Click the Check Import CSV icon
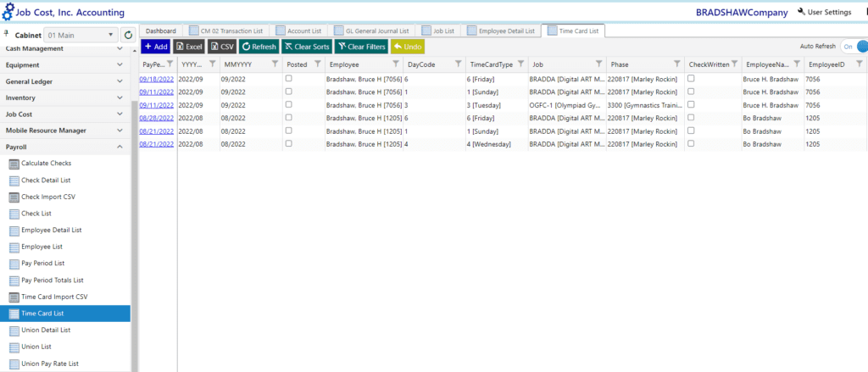Image resolution: width=868 pixels, height=372 pixels. pyautogui.click(x=14, y=197)
